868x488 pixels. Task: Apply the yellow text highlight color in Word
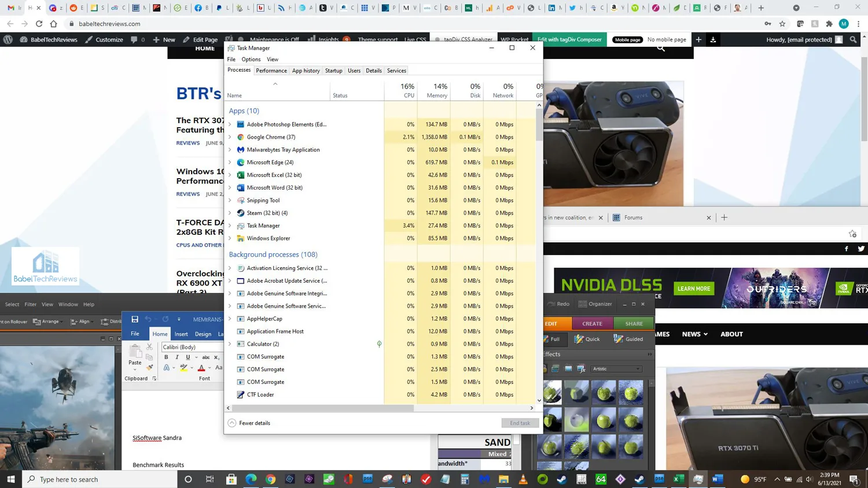183,368
